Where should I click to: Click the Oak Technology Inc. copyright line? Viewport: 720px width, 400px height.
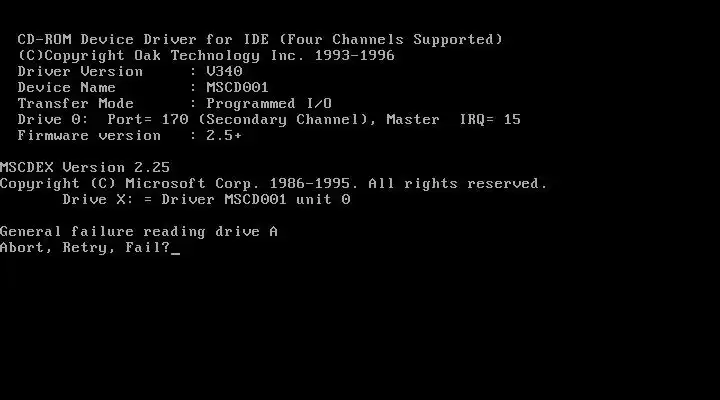tap(206, 56)
